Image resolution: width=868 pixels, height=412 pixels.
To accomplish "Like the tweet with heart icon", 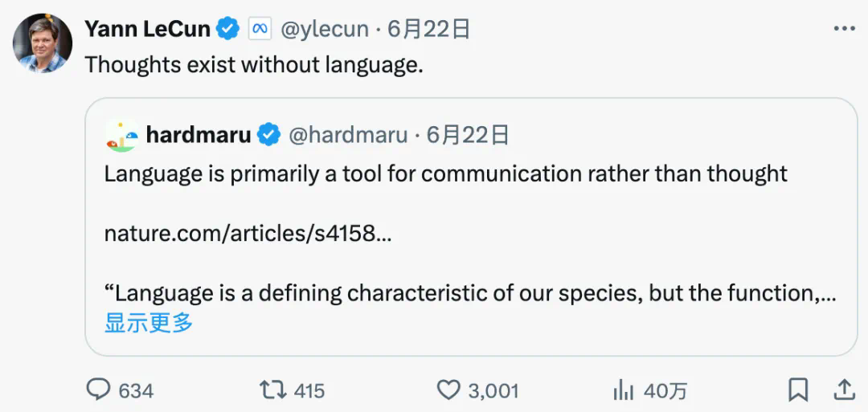I will (x=448, y=390).
